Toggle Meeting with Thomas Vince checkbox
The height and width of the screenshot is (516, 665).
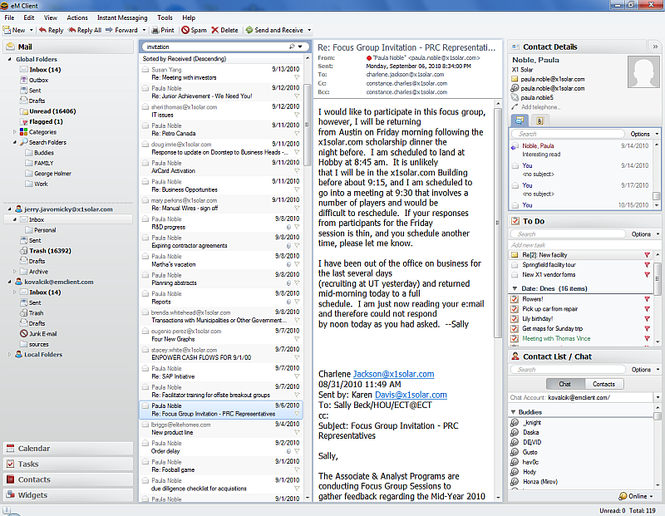coord(514,339)
